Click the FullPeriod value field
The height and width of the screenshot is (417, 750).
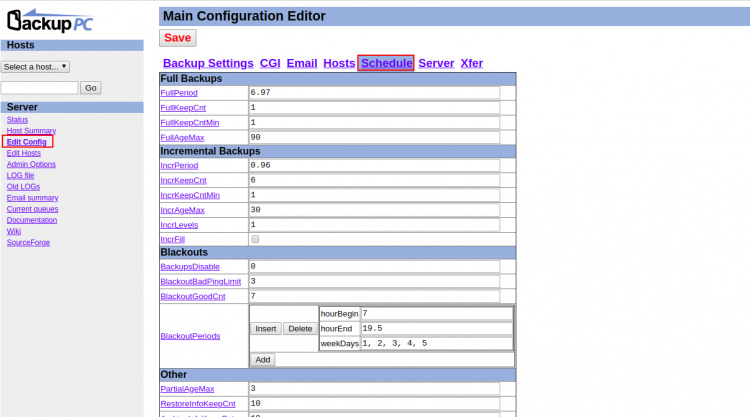374,93
